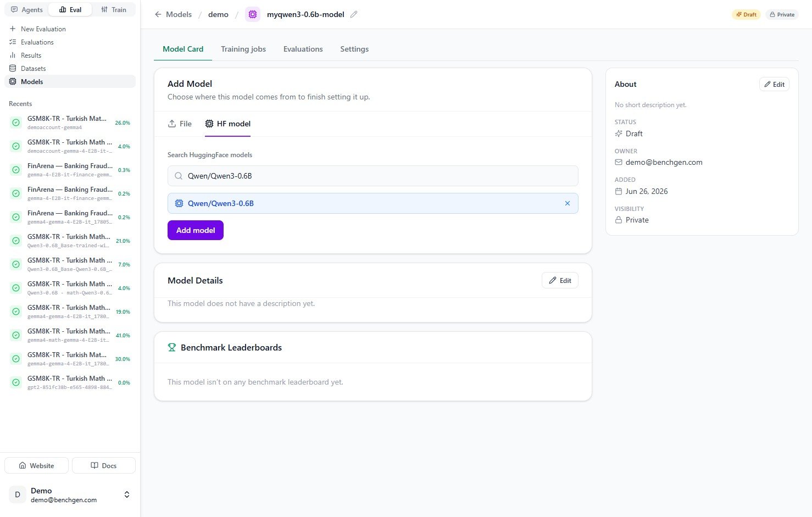Click Edit in the About panel
The width and height of the screenshot is (812, 517).
click(x=774, y=84)
